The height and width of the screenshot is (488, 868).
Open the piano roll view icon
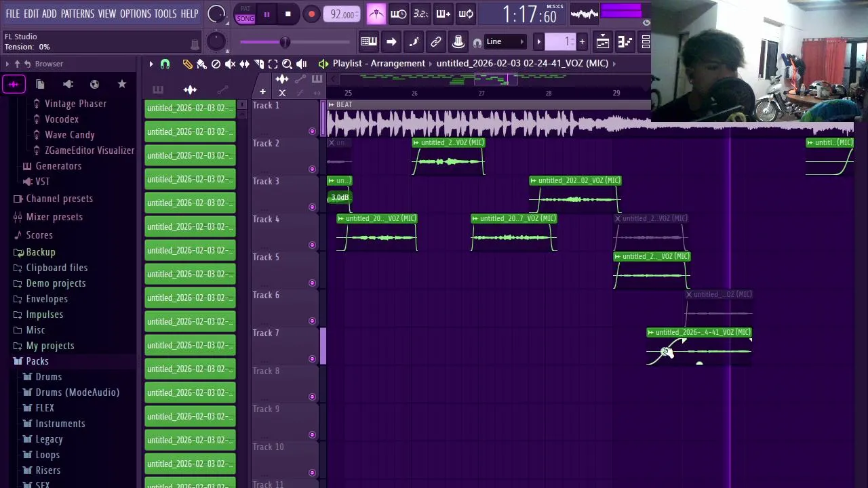[625, 42]
